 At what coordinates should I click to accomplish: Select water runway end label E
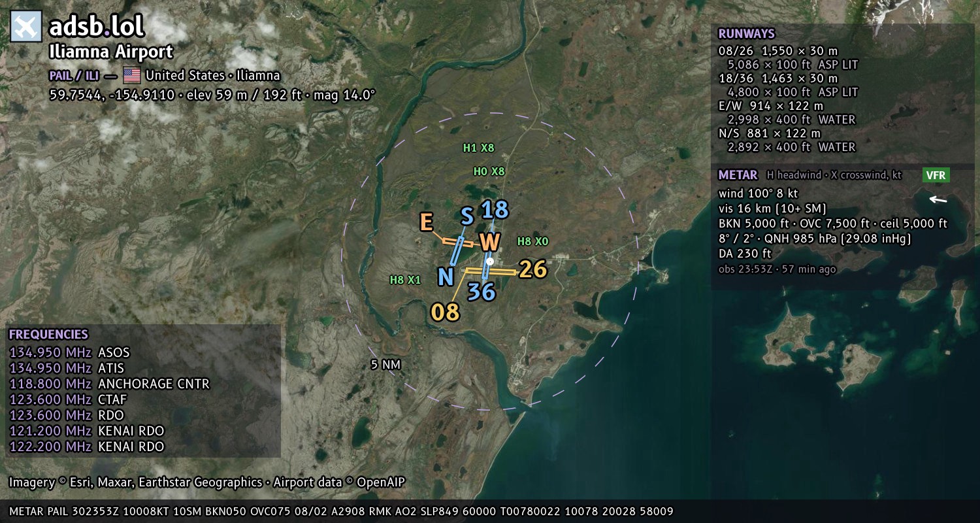(x=426, y=222)
